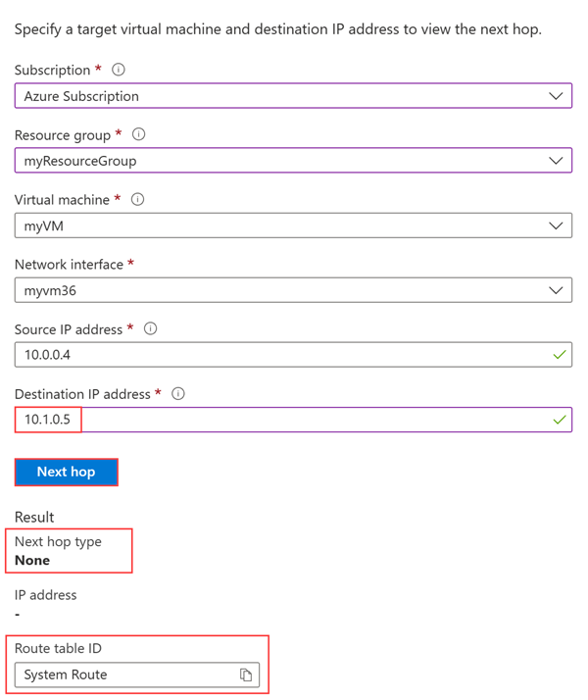
Task: Click the chevron in the Resource group dropdown
Action: point(556,161)
